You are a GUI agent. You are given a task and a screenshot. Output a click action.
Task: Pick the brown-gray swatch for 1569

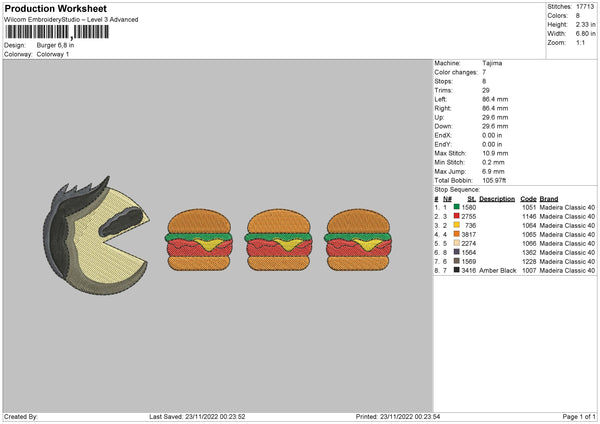click(457, 261)
